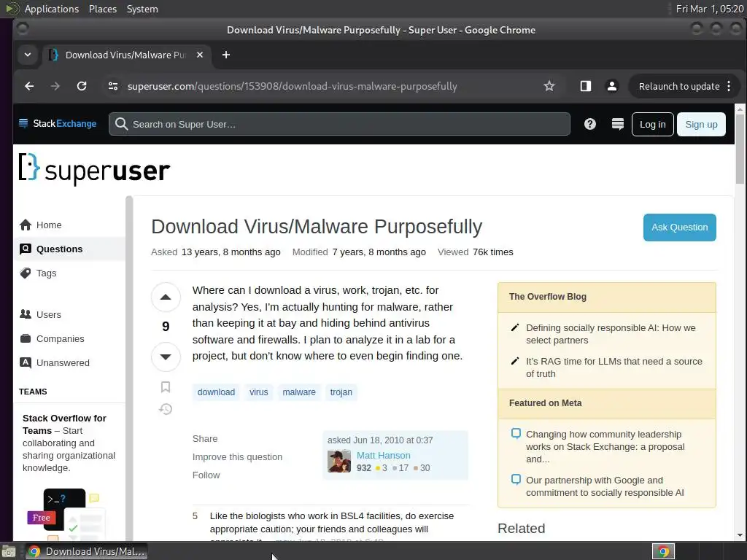The width and height of the screenshot is (747, 560).
Task: Click into the Search on Super User field
Action: 339,124
